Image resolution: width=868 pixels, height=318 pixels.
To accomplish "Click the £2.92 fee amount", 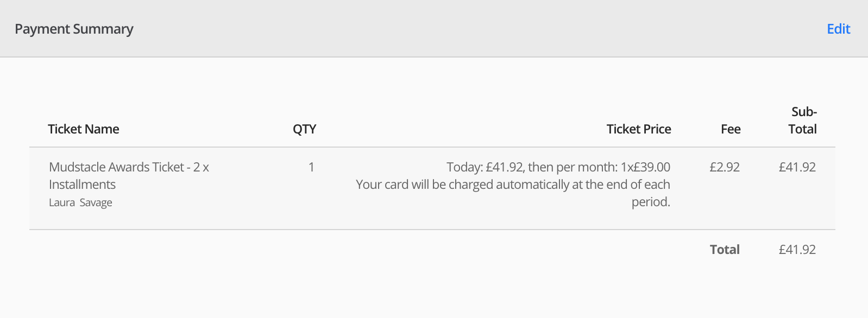I will [x=725, y=167].
